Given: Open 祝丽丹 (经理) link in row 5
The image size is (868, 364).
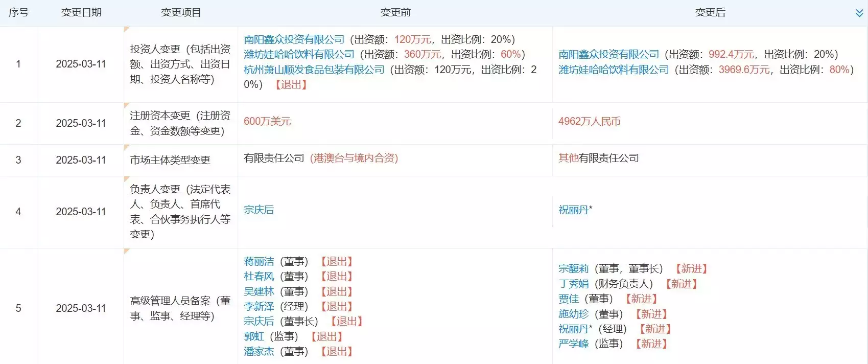Looking at the screenshot, I should (574, 329).
